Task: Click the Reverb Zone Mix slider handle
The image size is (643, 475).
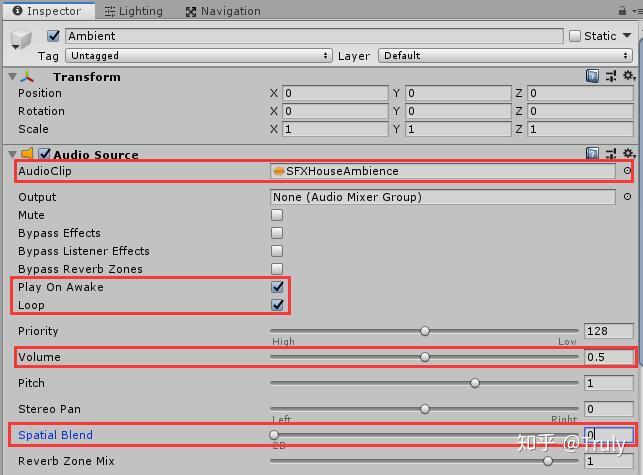Action: coord(547,461)
